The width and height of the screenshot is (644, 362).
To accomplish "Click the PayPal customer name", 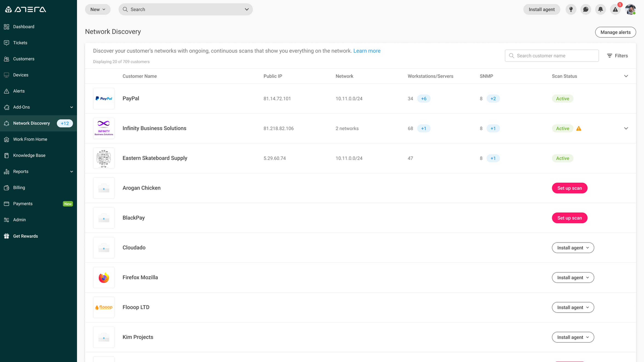I will 131,98.
